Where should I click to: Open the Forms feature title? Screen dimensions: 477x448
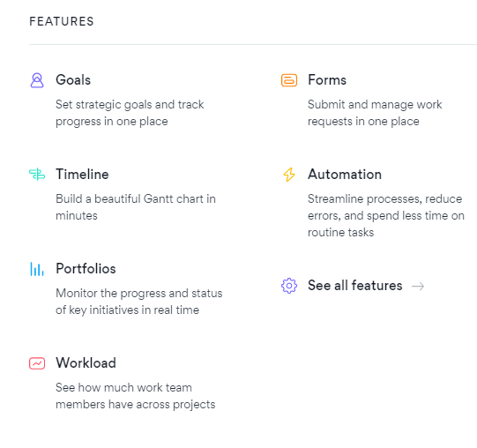[327, 80]
